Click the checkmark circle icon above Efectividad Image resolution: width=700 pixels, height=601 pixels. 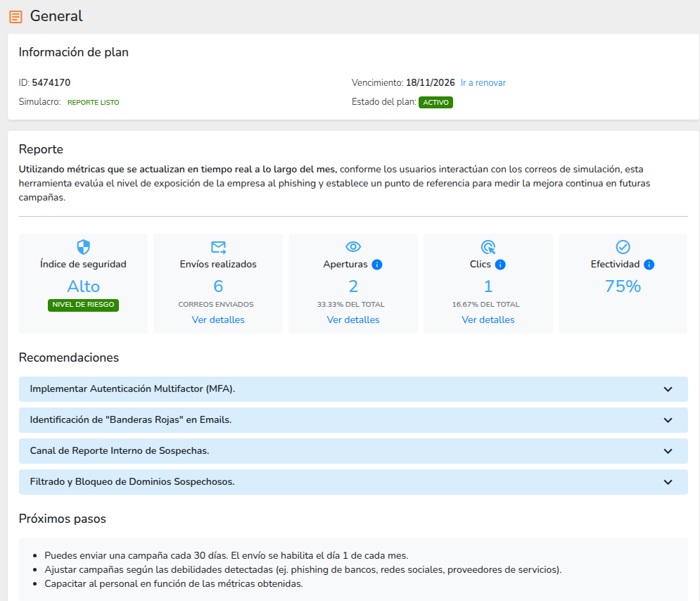point(623,247)
